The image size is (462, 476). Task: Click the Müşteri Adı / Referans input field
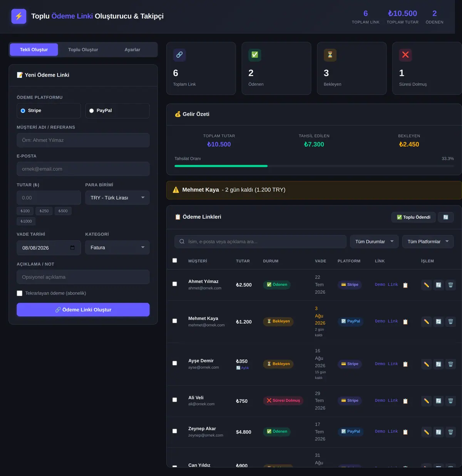click(83, 140)
